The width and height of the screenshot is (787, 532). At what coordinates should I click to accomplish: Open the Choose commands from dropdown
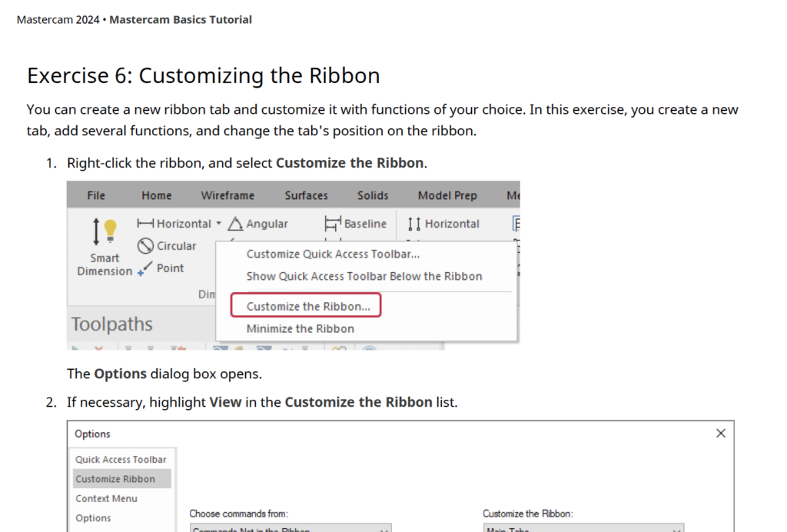click(x=291, y=528)
